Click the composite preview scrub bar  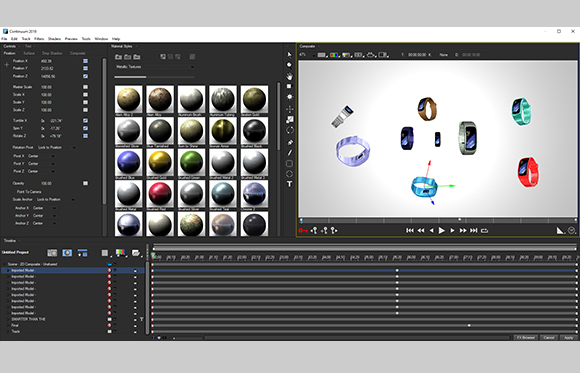pyautogui.click(x=438, y=220)
